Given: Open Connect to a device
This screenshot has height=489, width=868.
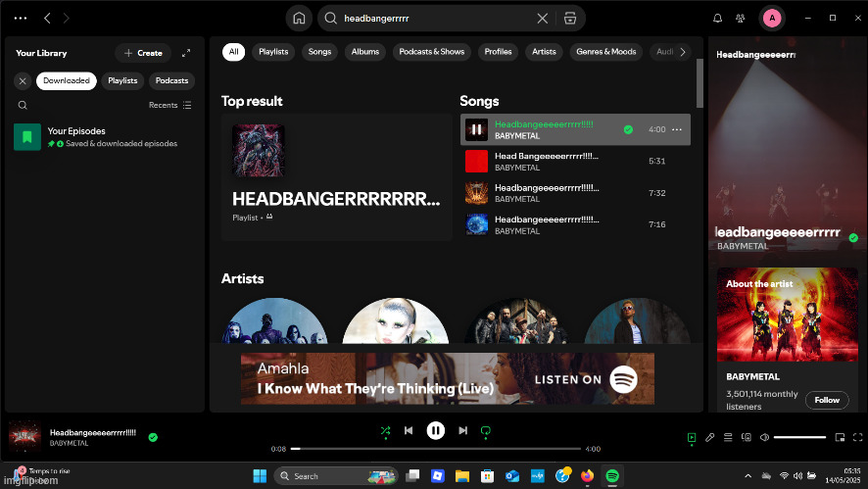Looking at the screenshot, I should click(x=747, y=437).
